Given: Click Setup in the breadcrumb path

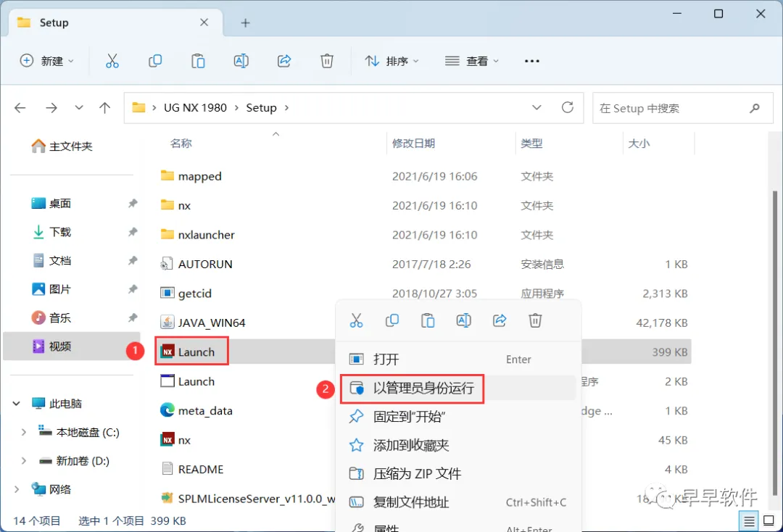Looking at the screenshot, I should click(x=261, y=108).
